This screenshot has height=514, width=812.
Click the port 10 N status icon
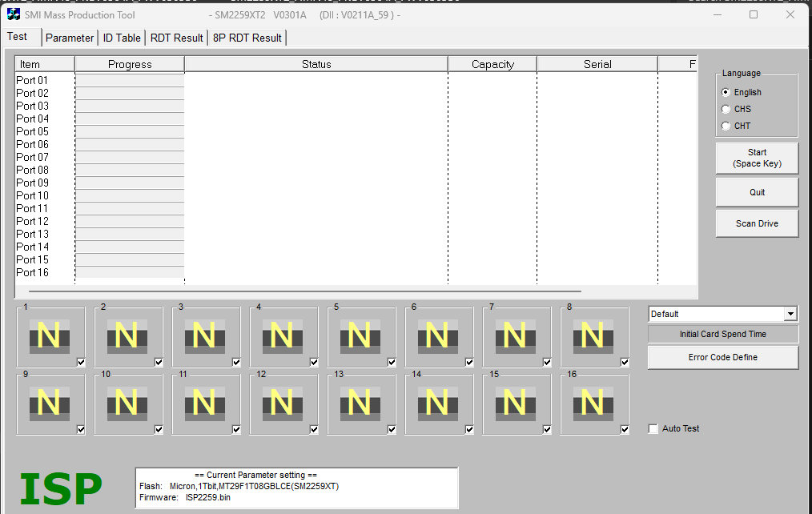pos(127,404)
